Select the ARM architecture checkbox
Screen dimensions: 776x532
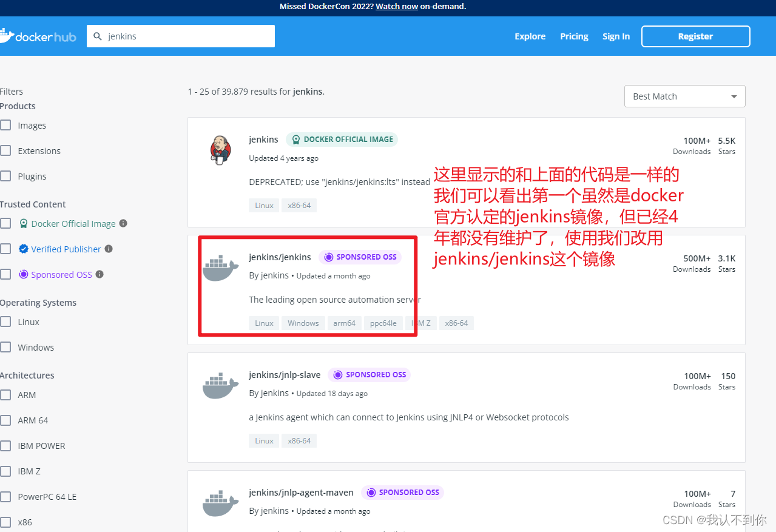(x=5, y=394)
